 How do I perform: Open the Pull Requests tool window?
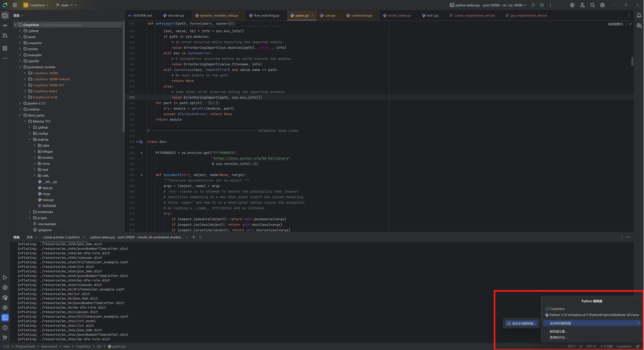pos(5,36)
